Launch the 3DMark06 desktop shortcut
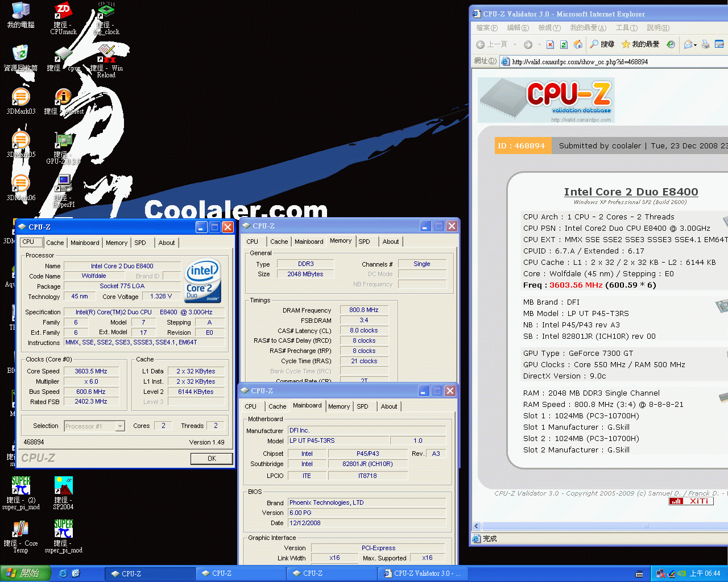The image size is (728, 582). 20,188
